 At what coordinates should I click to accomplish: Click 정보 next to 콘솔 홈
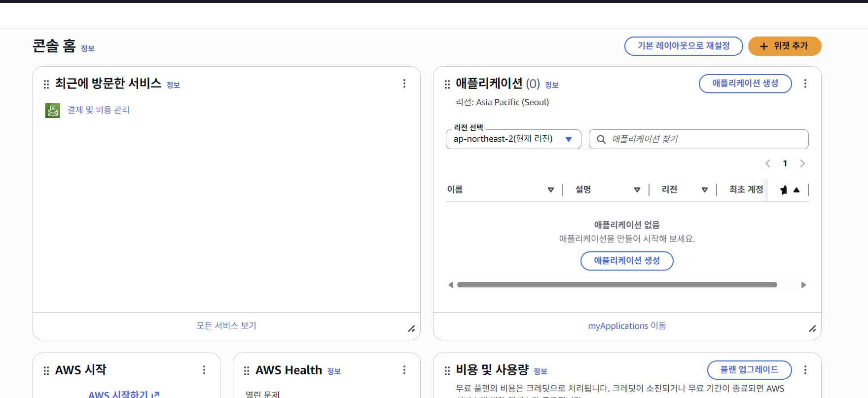coord(88,48)
